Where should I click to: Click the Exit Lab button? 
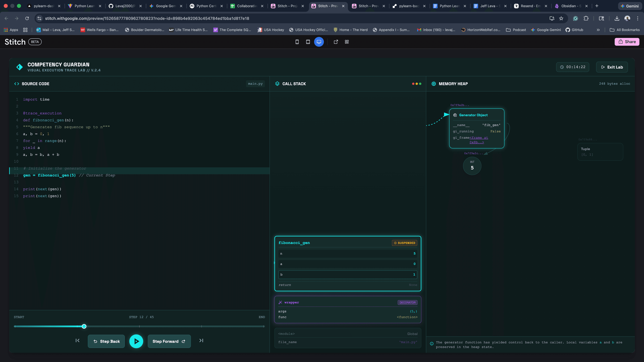point(612,67)
